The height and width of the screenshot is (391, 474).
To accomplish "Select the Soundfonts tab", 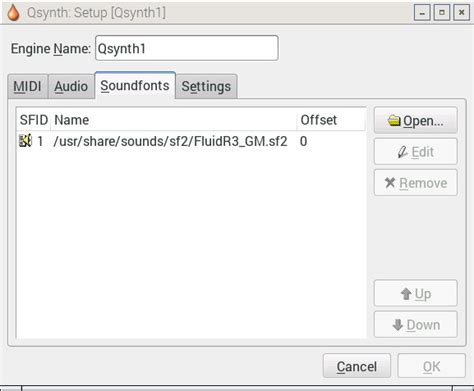I will (135, 85).
